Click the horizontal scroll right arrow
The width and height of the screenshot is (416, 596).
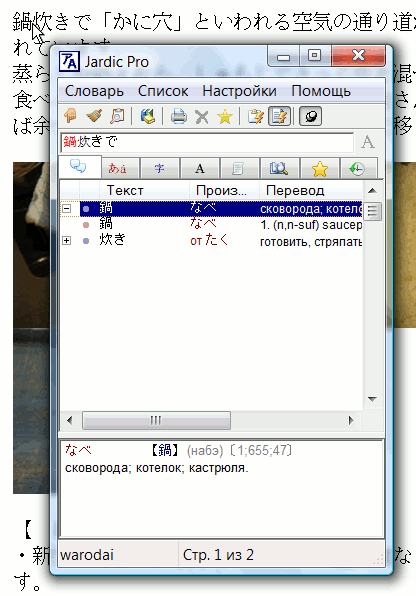click(351, 420)
